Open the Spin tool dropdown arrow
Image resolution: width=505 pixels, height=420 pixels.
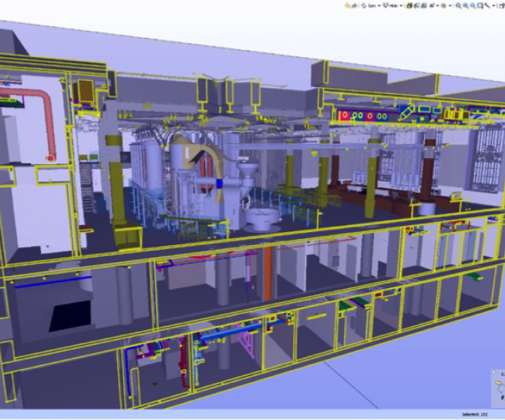(379, 5)
